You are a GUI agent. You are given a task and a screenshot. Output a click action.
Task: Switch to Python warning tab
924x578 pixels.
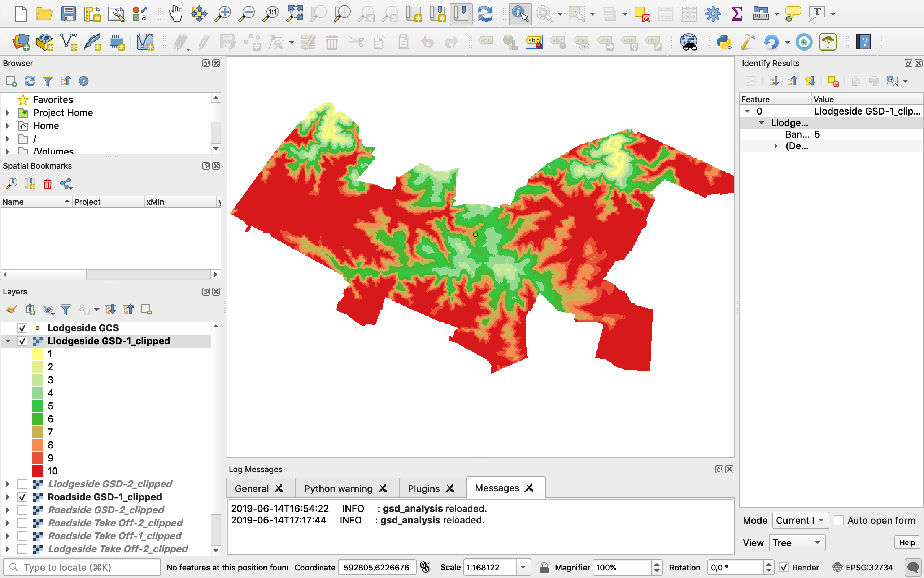click(338, 488)
